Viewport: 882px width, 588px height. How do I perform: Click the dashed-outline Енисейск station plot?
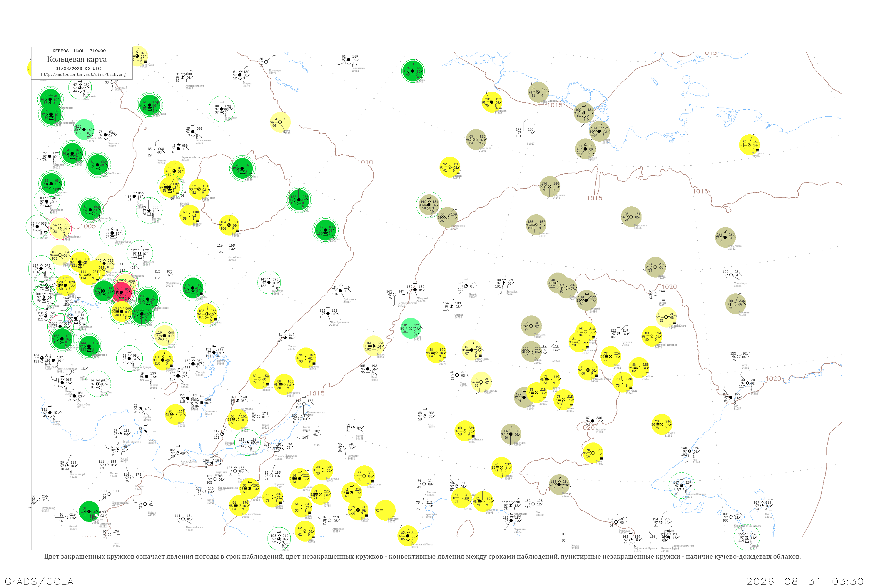pyautogui.click(x=139, y=253)
